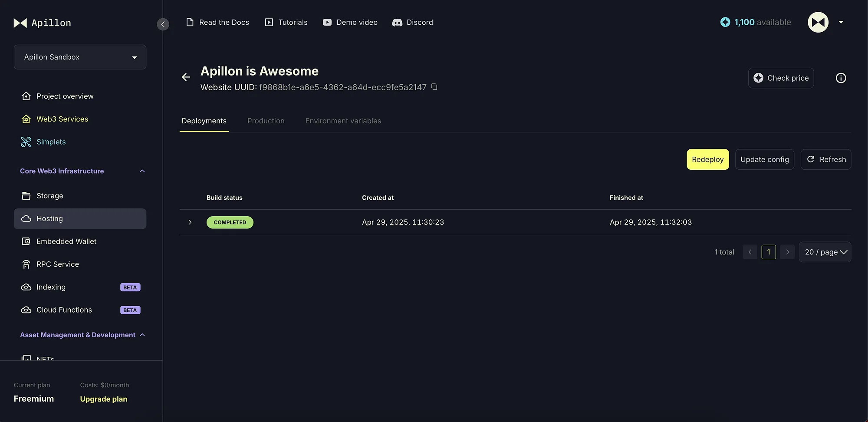Click the Finished at timestamp 11:32:03
This screenshot has height=422, width=868.
click(651, 222)
